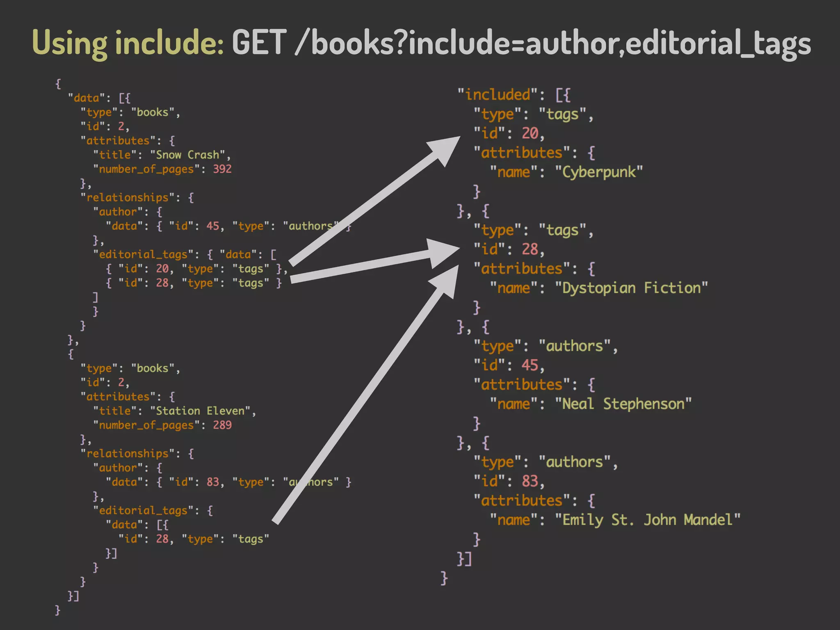
Task: Click "type": "books" above Station Eleven
Action: tap(130, 368)
